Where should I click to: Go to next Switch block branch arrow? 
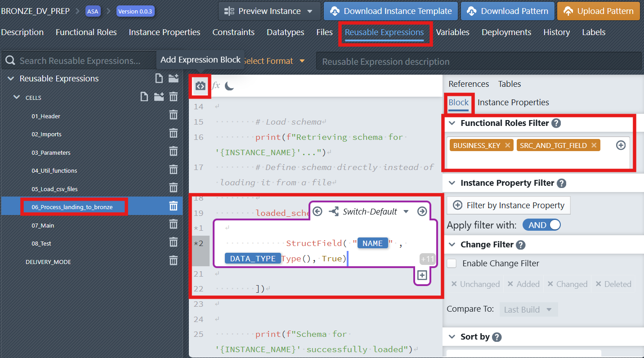(422, 211)
